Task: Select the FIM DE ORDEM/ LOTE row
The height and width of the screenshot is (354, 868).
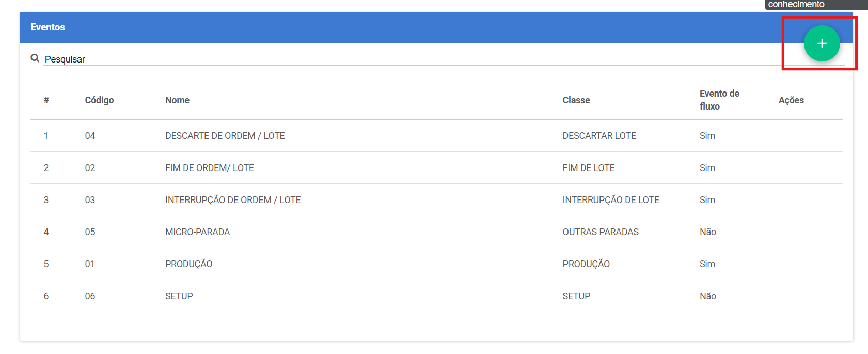Action: (x=436, y=168)
